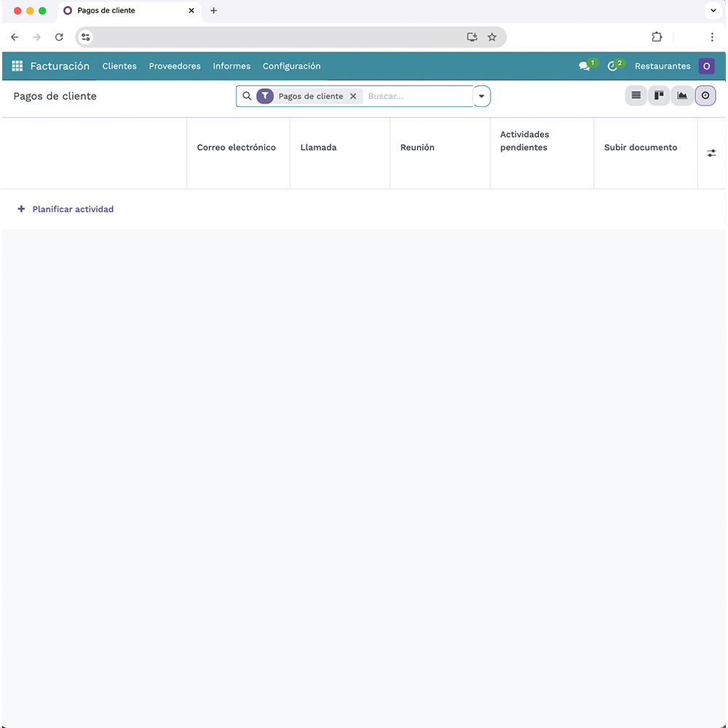Open the conversations chat bubble icon
728x728 pixels.
tap(584, 66)
